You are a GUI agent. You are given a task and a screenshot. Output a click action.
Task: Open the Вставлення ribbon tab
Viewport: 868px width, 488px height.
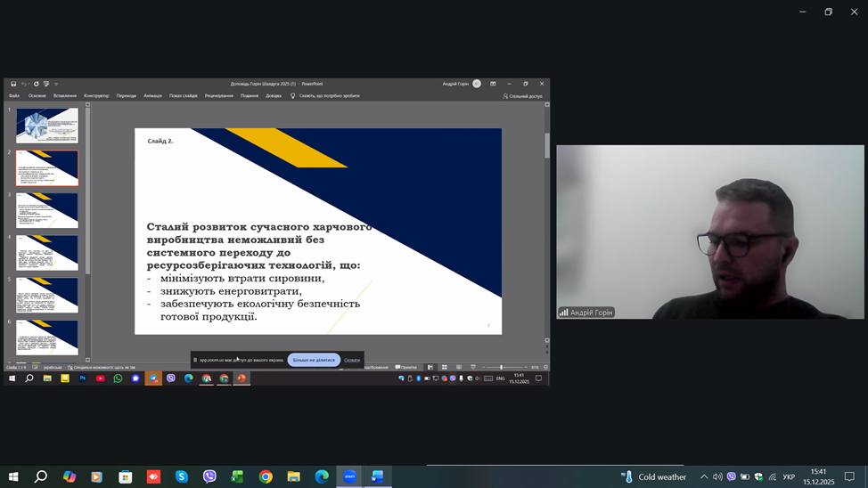tap(65, 96)
